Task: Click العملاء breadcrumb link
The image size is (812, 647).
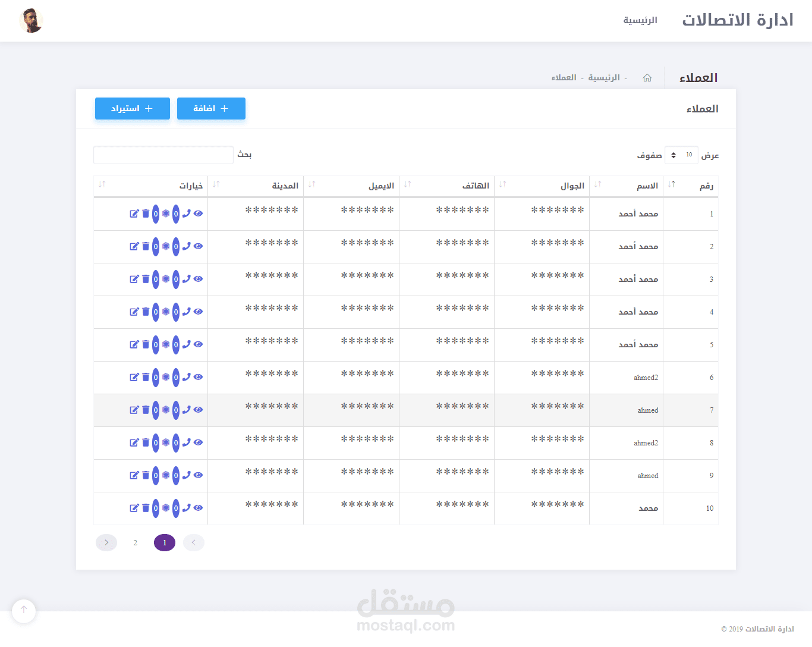Action: click(x=564, y=78)
